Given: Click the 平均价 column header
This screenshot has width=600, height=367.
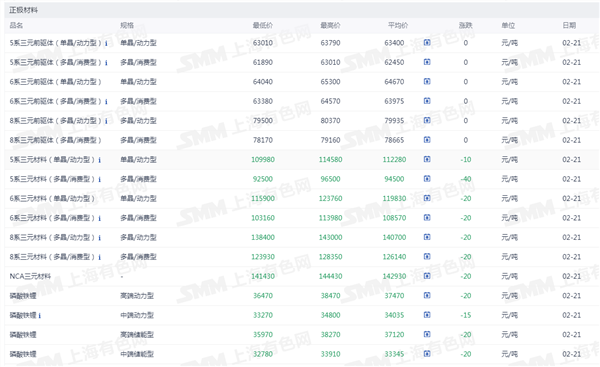Looking at the screenshot, I should click(398, 25).
